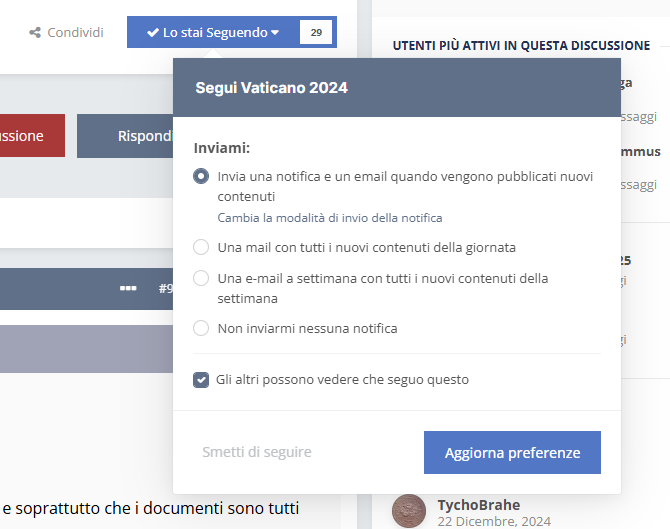
Task: Click 'Smetti di seguire' to unfollow
Action: [x=256, y=452]
